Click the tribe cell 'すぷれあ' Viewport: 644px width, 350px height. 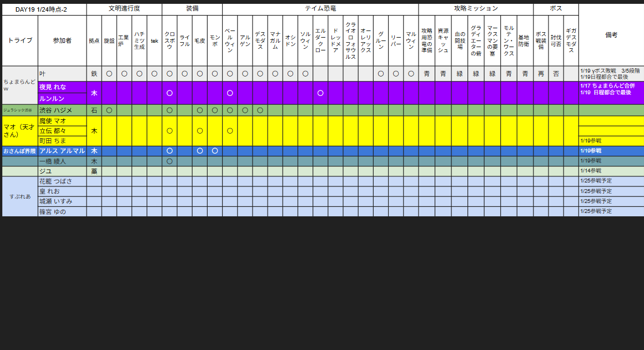(20, 196)
